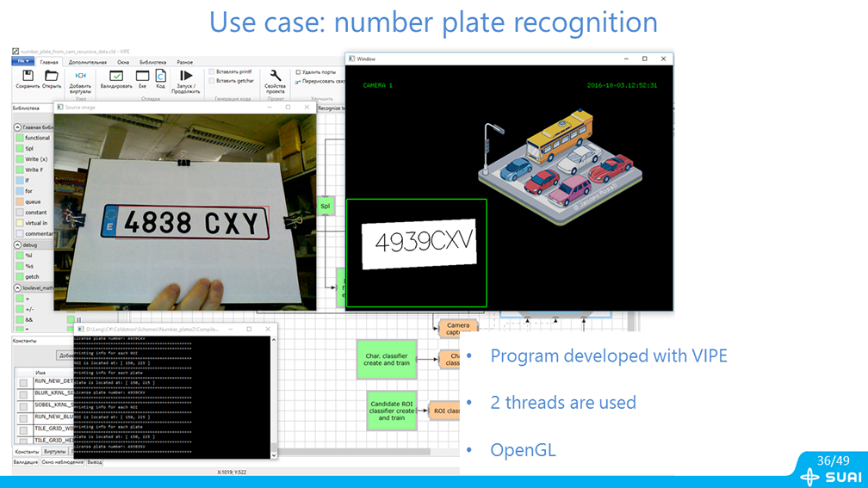The image size is (868, 488).
Task: Collapse the debug library group
Action: click(17, 244)
